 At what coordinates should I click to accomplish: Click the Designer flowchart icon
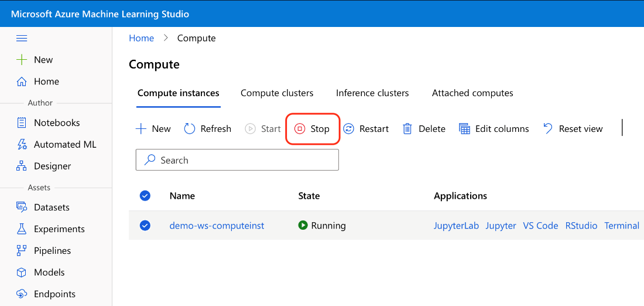tap(21, 166)
